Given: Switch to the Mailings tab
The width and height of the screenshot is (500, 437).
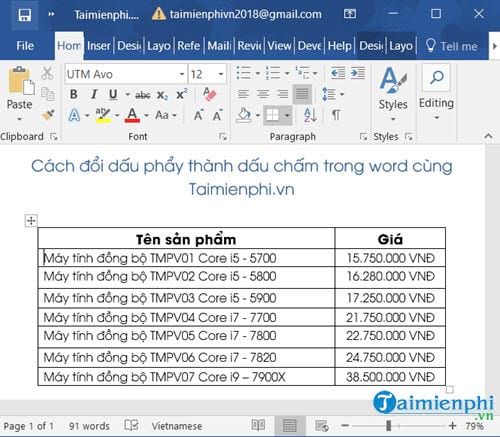Looking at the screenshot, I should 219,46.
